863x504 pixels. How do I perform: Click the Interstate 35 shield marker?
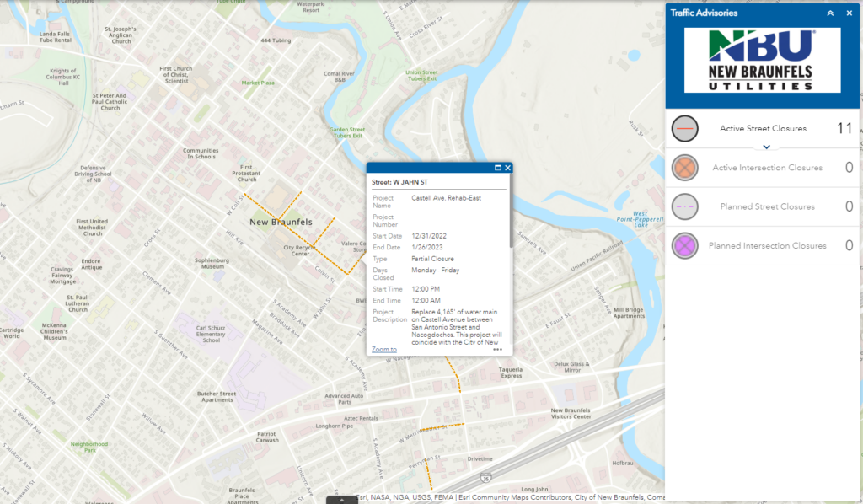point(485,478)
